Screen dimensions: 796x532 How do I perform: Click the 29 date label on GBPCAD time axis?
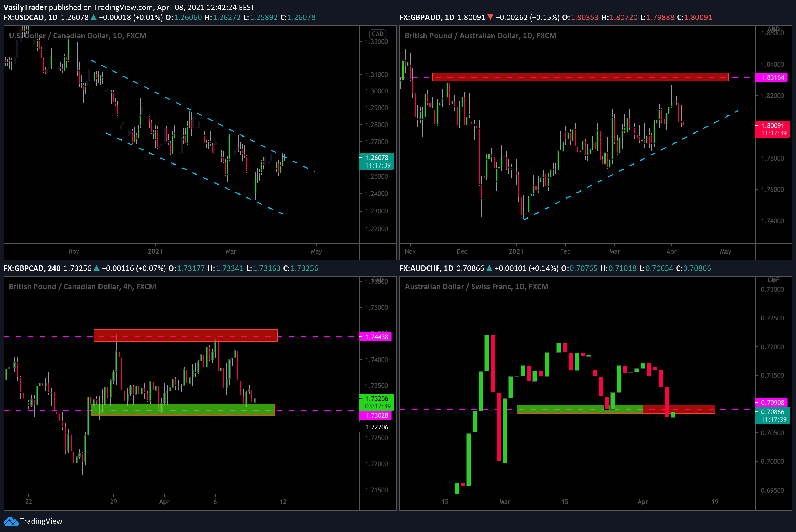click(x=114, y=502)
